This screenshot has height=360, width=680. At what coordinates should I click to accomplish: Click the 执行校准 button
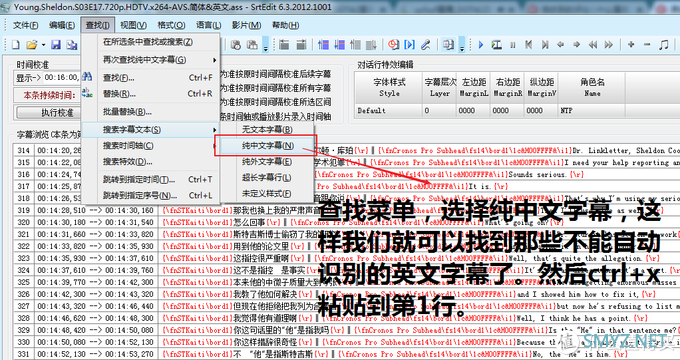pyautogui.click(x=49, y=112)
